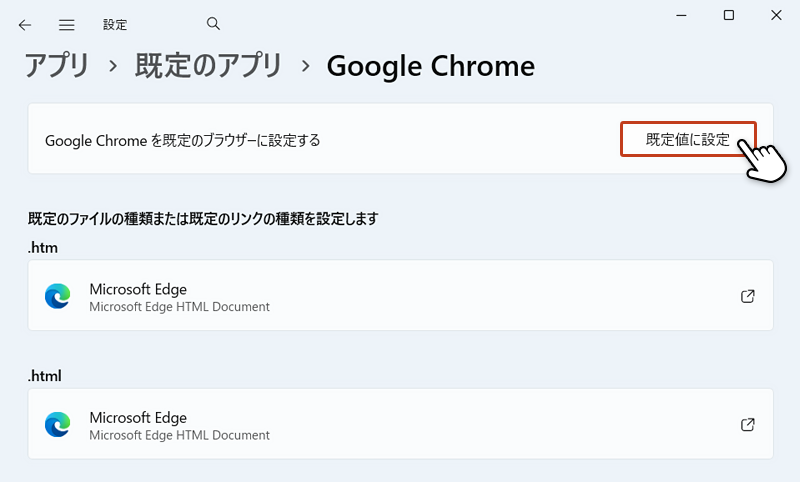This screenshot has width=800, height=482.
Task: Click the Microsoft Edge logo in the .html card
Action: pos(58,424)
